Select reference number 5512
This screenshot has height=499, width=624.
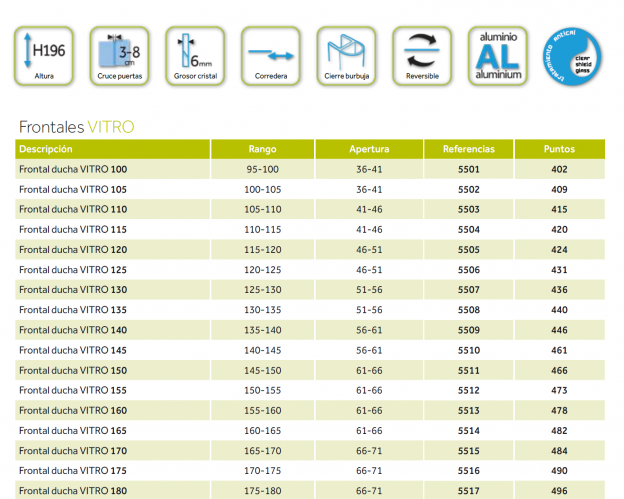[x=468, y=391]
